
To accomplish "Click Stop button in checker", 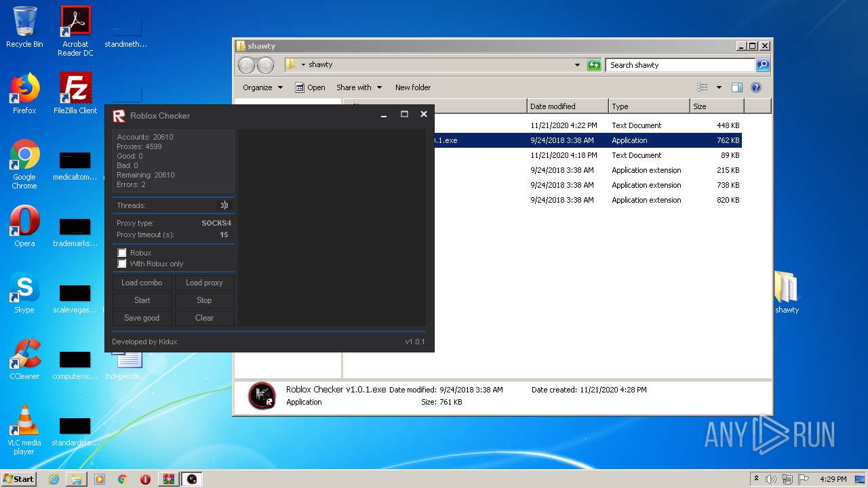I will point(204,300).
